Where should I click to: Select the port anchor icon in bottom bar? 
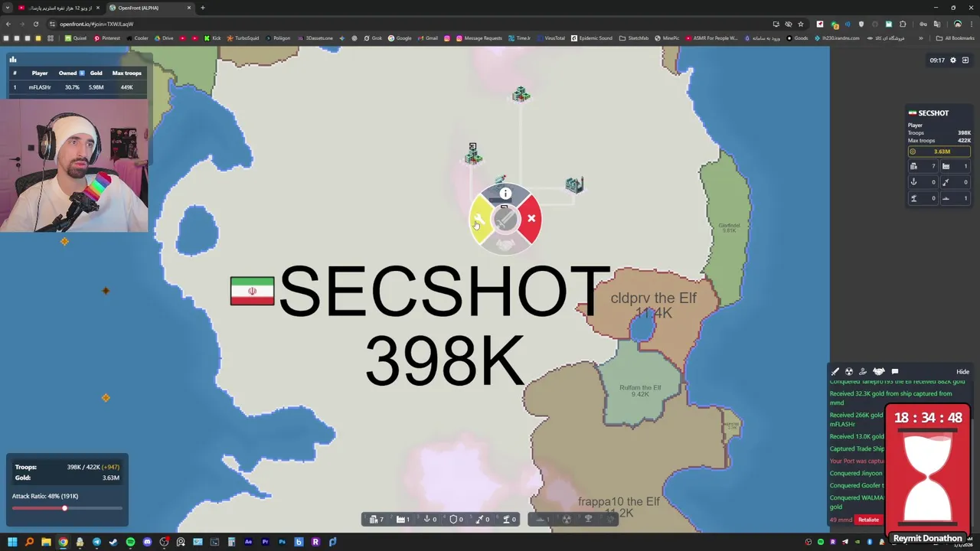429,520
